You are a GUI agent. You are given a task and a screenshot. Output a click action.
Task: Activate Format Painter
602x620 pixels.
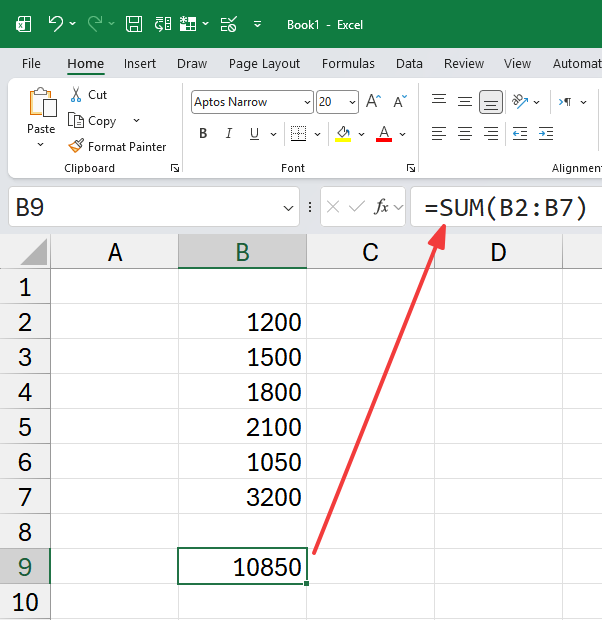[x=117, y=147]
